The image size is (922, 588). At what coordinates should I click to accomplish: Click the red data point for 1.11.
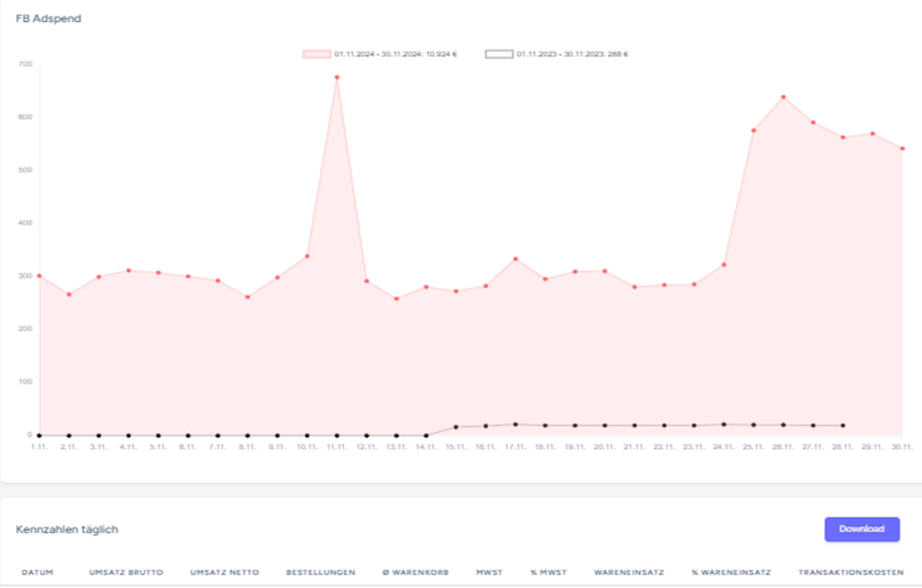click(x=39, y=276)
